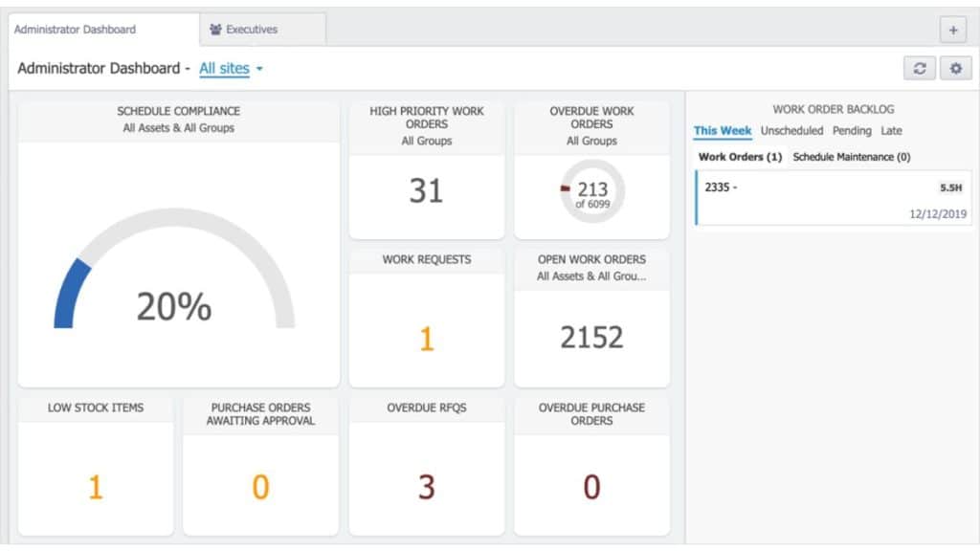View High Priority Work Orders count

(x=426, y=189)
